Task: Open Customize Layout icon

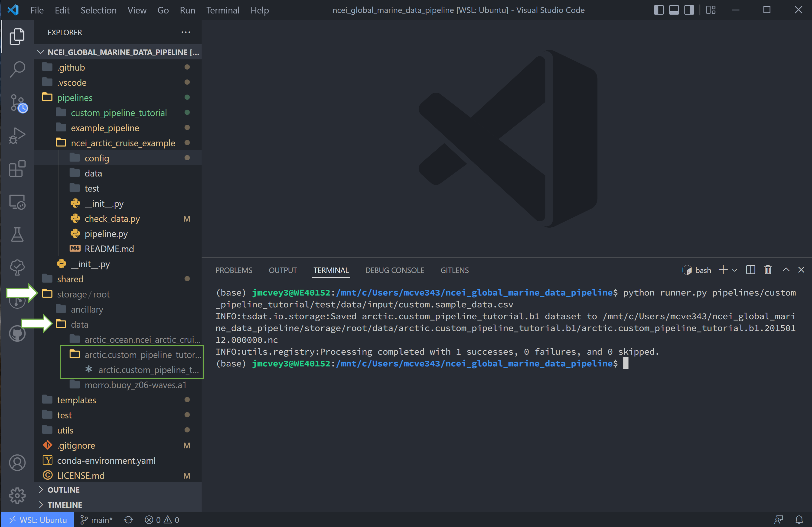Action: 711,10
